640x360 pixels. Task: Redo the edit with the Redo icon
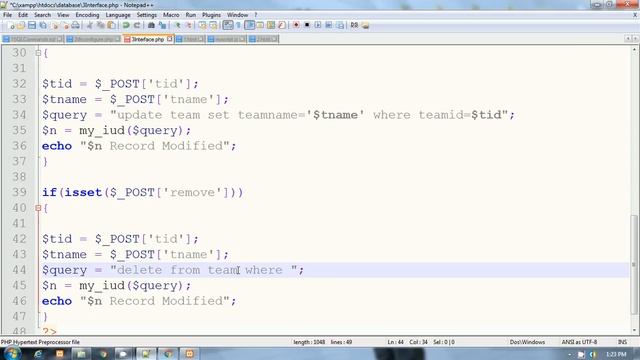(137, 25)
